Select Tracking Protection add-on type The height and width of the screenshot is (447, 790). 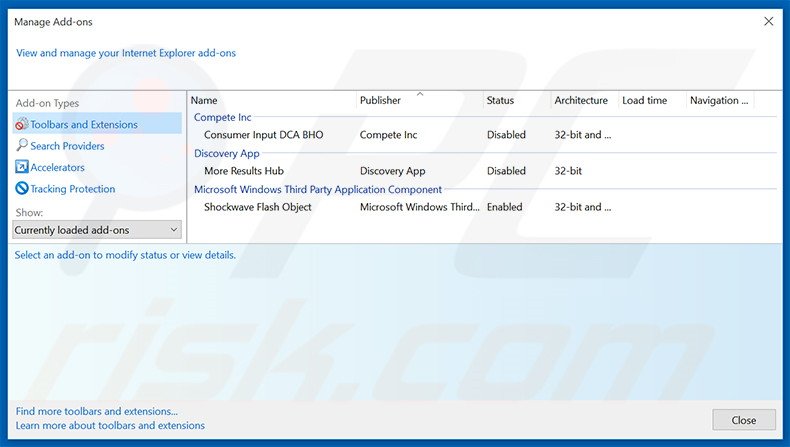(73, 189)
